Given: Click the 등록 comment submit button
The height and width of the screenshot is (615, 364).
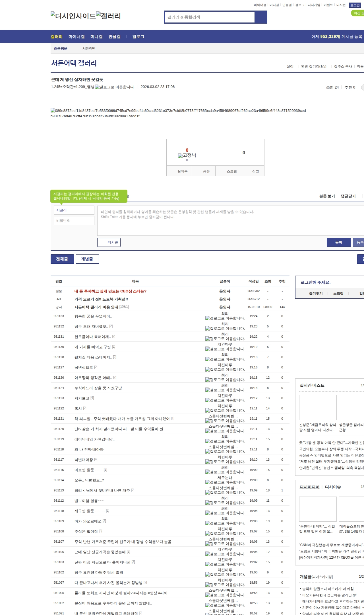Looking at the screenshot, I should tap(338, 242).
